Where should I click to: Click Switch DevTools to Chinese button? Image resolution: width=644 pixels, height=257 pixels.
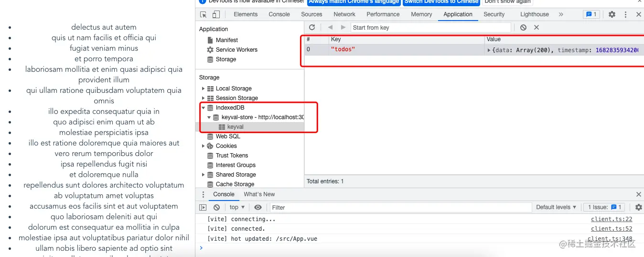(x=441, y=2)
